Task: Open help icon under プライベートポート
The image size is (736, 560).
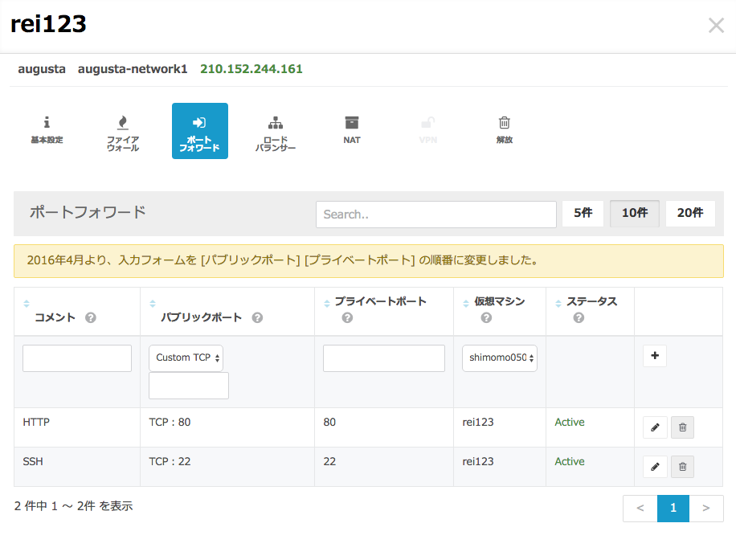Action: pos(347,318)
